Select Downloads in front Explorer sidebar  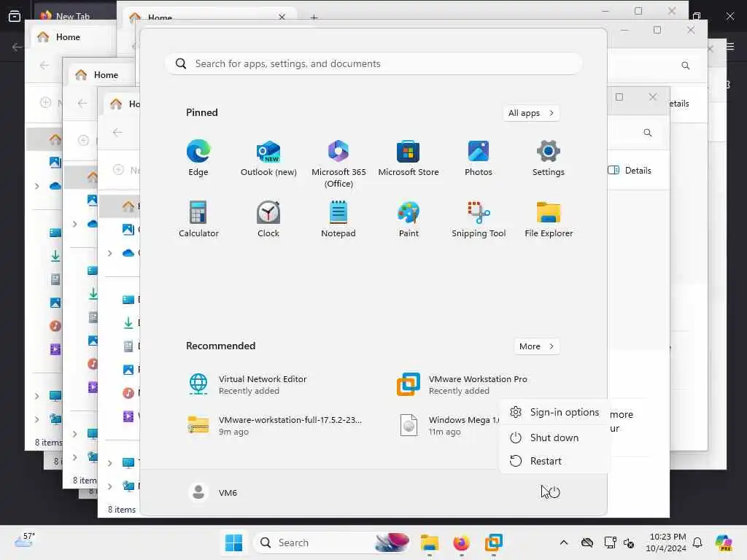point(128,323)
